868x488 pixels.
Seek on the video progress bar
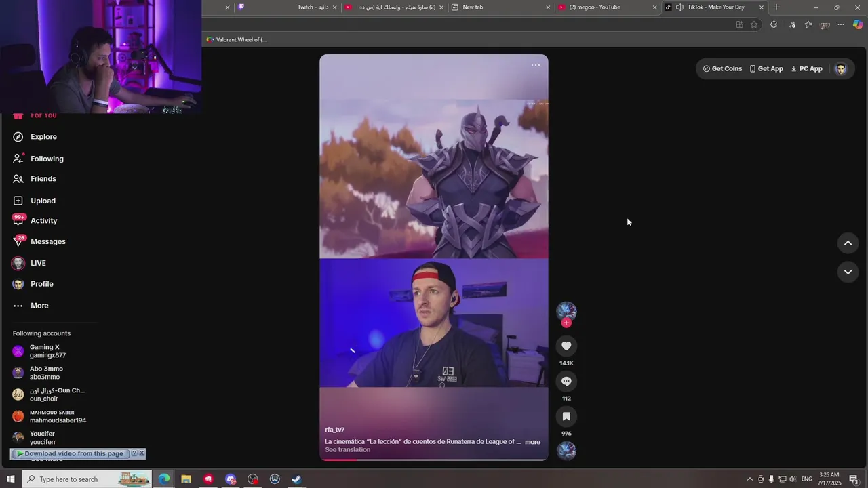click(x=434, y=460)
